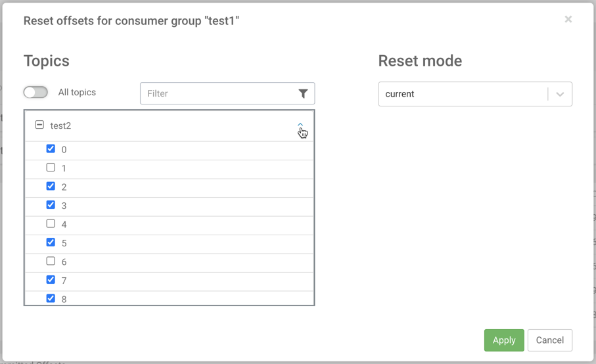Click the test2 partial-selection checkbox
Viewport: 596px width, 364px height.
pos(39,125)
